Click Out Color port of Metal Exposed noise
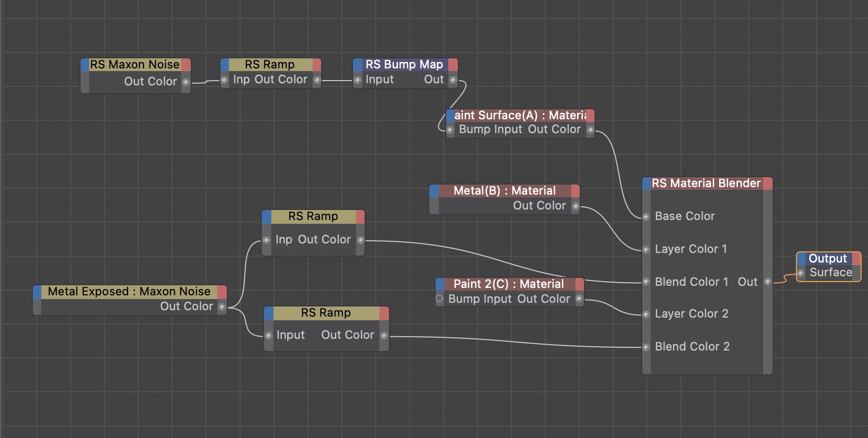The image size is (868, 438). pos(222,306)
